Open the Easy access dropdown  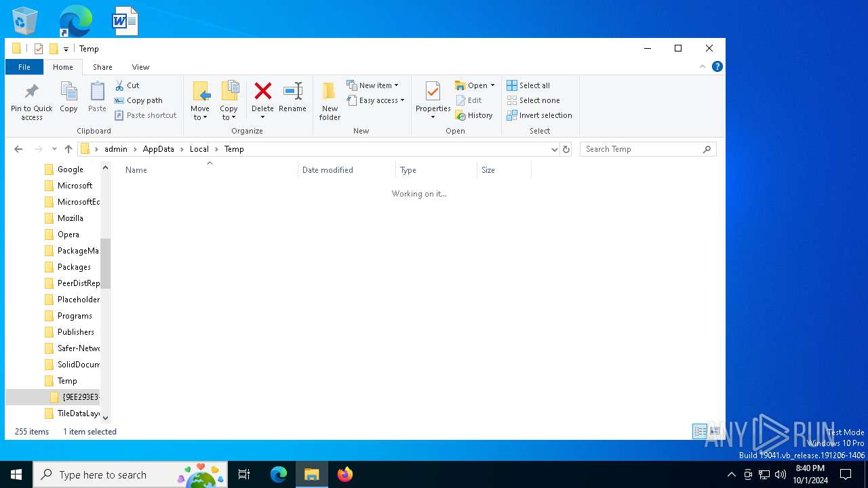tap(376, 100)
